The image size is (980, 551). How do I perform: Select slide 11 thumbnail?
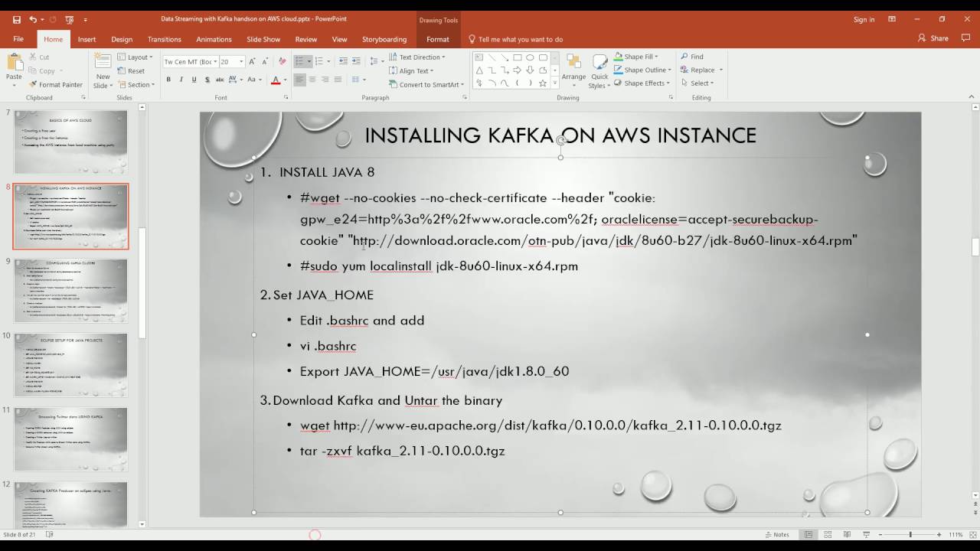pyautogui.click(x=70, y=439)
